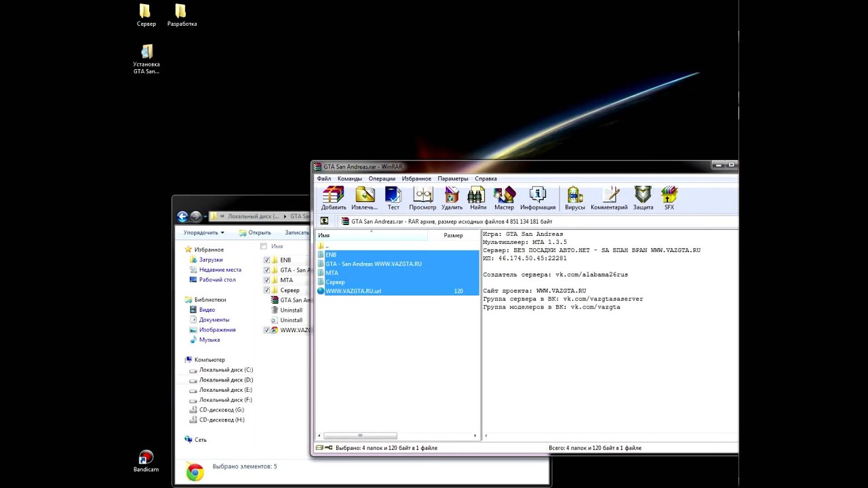
Task: Click the Найти (Find) binoculars icon
Action: tap(478, 198)
